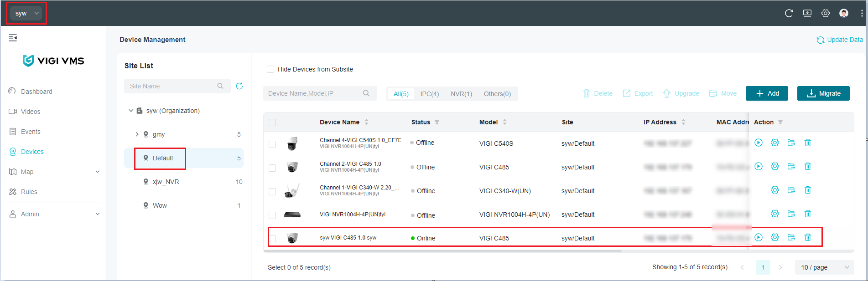Viewport: 868px width, 281px height.
Task: Select Channel 4-VIGI C540S row checkbox
Action: coord(272,144)
